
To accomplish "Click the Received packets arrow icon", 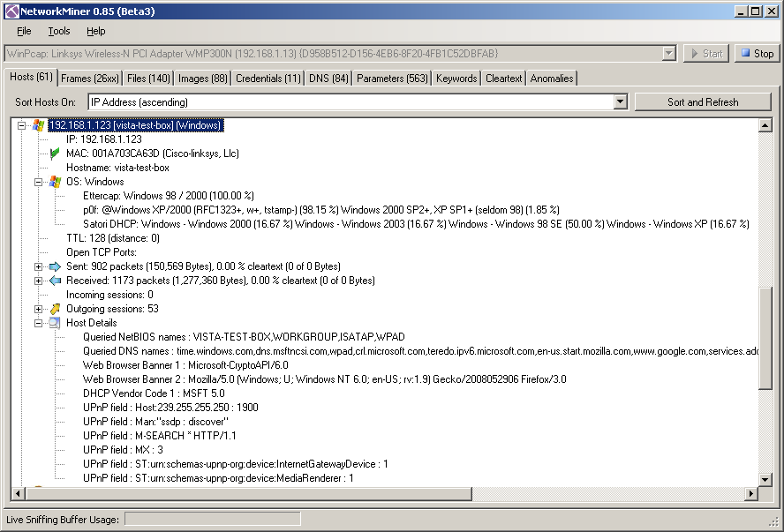I will (55, 281).
